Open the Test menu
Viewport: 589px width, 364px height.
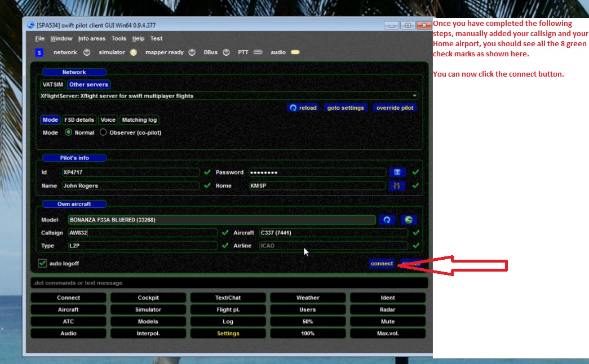tap(156, 39)
